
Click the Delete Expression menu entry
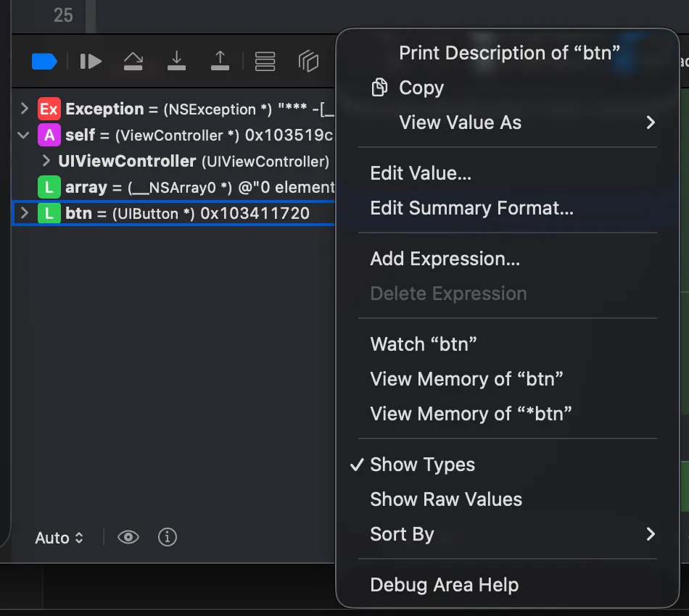[x=508, y=294]
